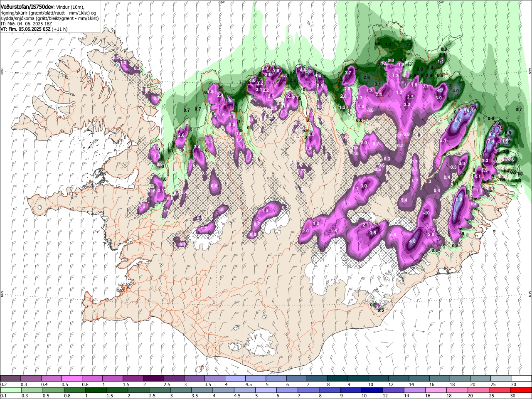Screen dimensions: 532x399
Task: Pick the top legend swatch between 14 and 16
Action: pos(419,379)
